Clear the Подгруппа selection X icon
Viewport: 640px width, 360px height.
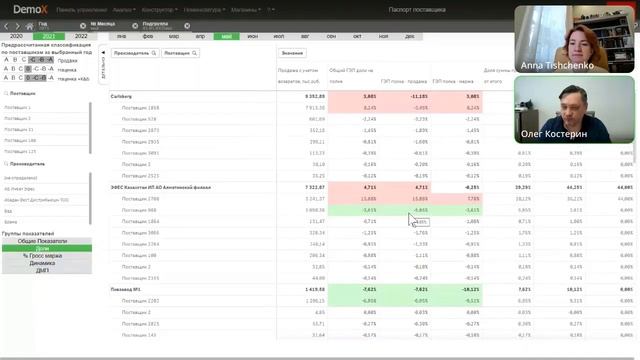tap(187, 26)
